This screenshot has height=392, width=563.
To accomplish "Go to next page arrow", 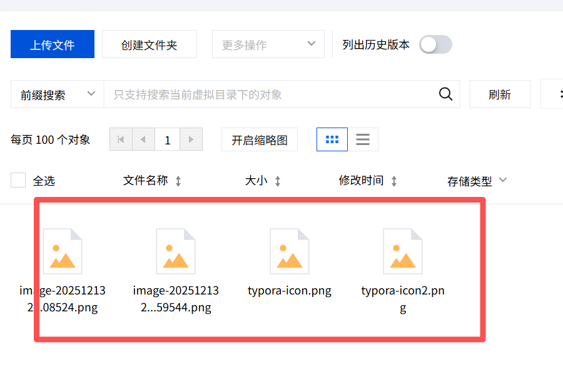I will click(191, 139).
